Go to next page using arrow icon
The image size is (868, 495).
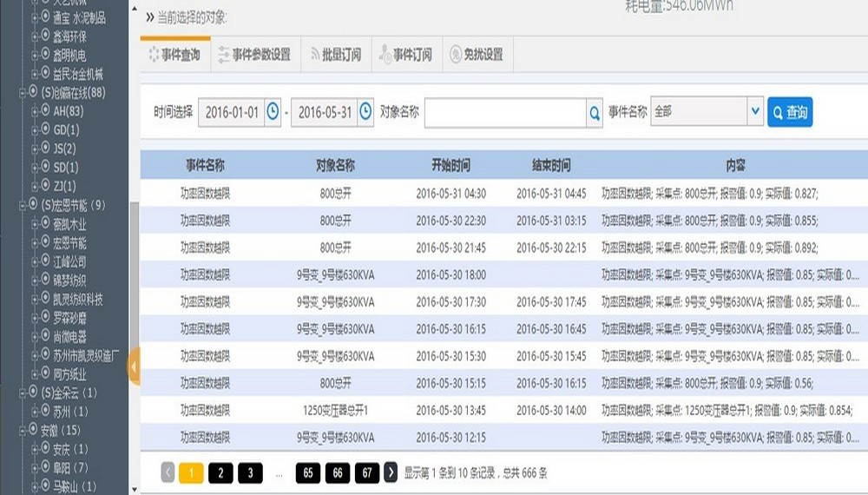point(391,472)
